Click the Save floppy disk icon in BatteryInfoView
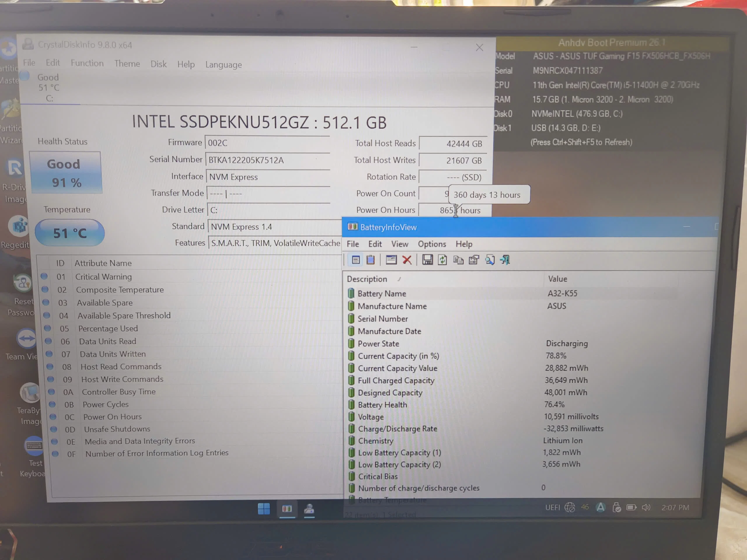The image size is (747, 560). click(427, 260)
